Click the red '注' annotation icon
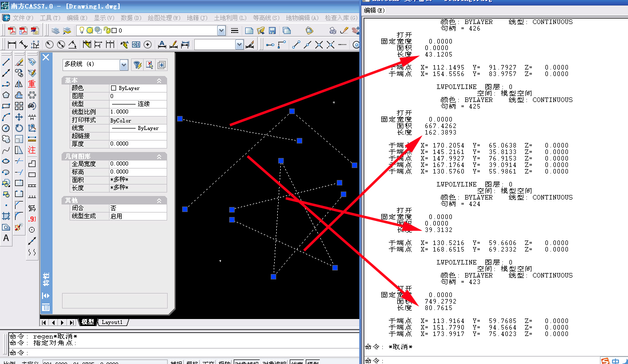This screenshot has height=364, width=628. tap(32, 150)
